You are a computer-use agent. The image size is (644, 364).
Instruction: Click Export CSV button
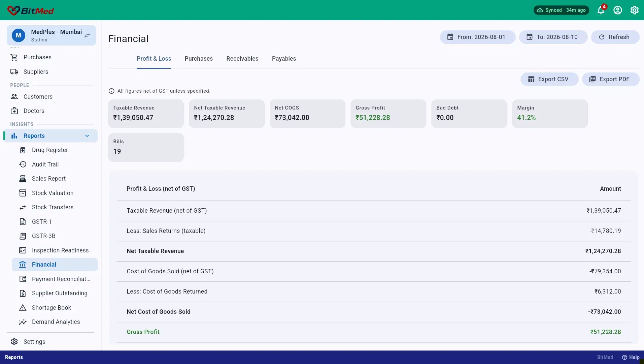pyautogui.click(x=549, y=79)
